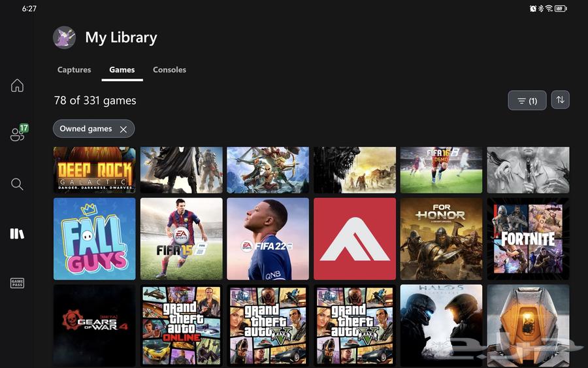Open the Fall Guys game tile
The image size is (588, 368).
tap(95, 239)
